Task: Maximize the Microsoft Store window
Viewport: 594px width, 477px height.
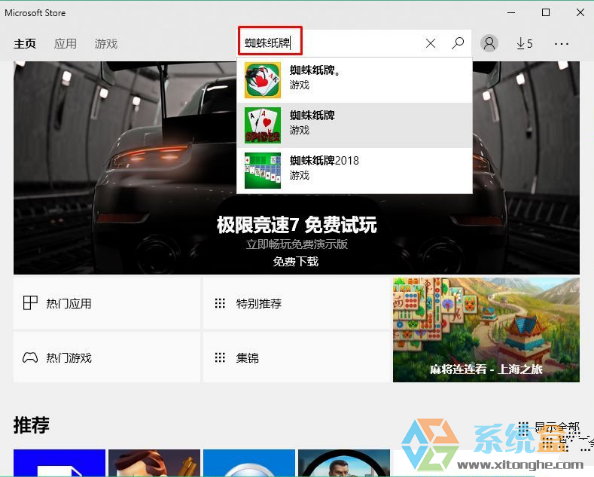Action: [546, 13]
